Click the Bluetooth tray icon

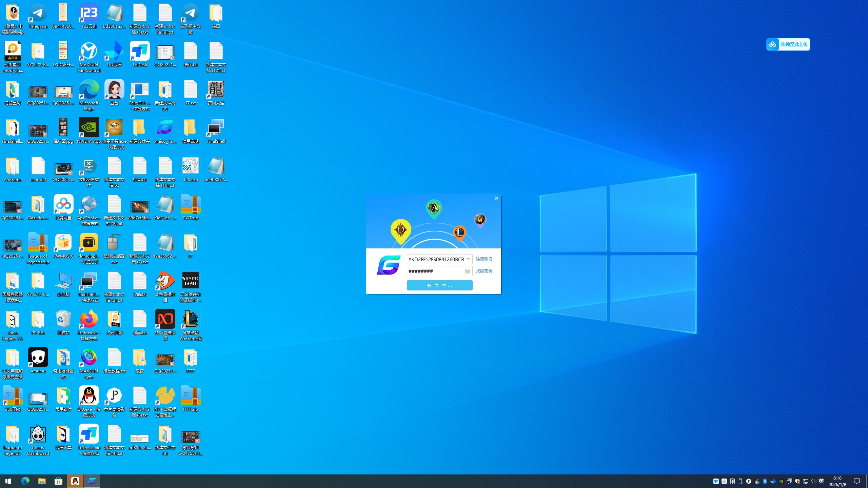[765, 481]
